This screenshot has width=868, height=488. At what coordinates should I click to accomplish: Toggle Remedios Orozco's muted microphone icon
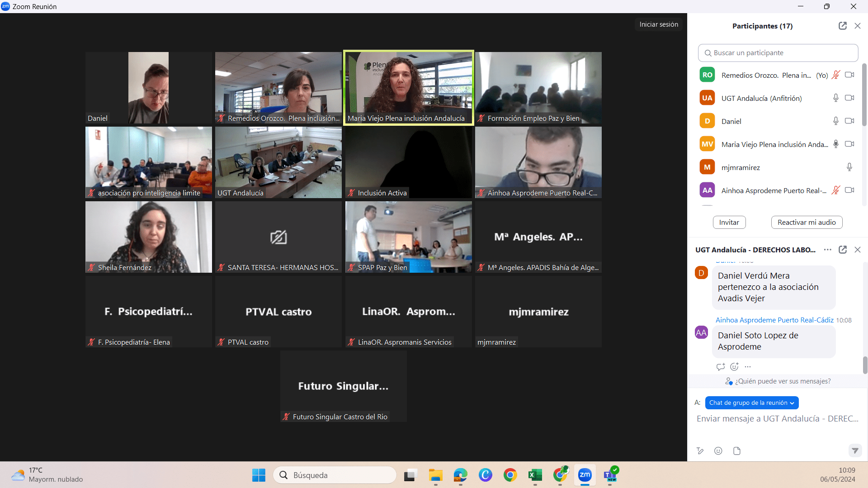pos(835,75)
